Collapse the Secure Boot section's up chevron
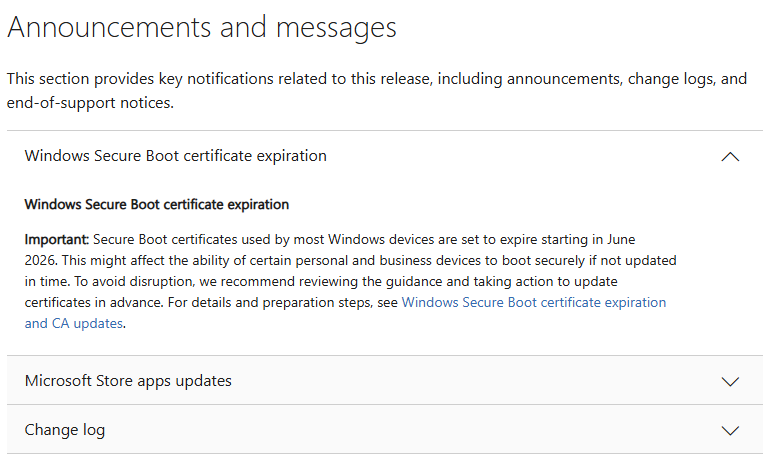This screenshot has width=772, height=465. [730, 156]
